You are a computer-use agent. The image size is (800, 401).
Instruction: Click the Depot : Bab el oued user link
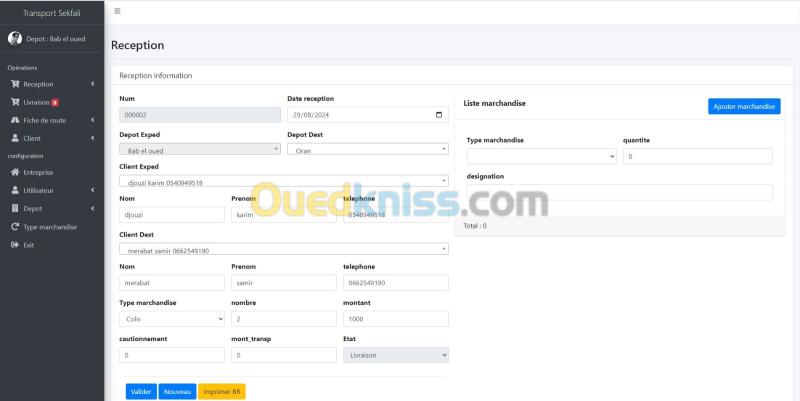[x=56, y=39]
